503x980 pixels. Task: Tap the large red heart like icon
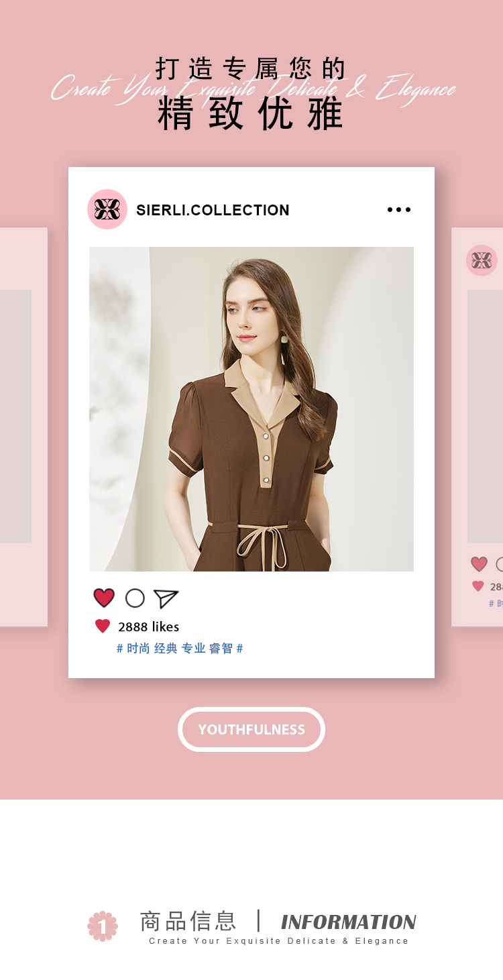pos(104,598)
